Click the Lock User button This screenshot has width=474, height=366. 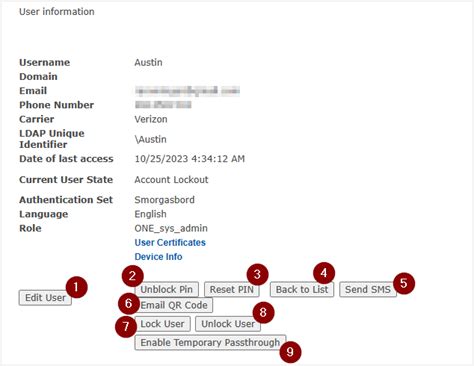162,324
